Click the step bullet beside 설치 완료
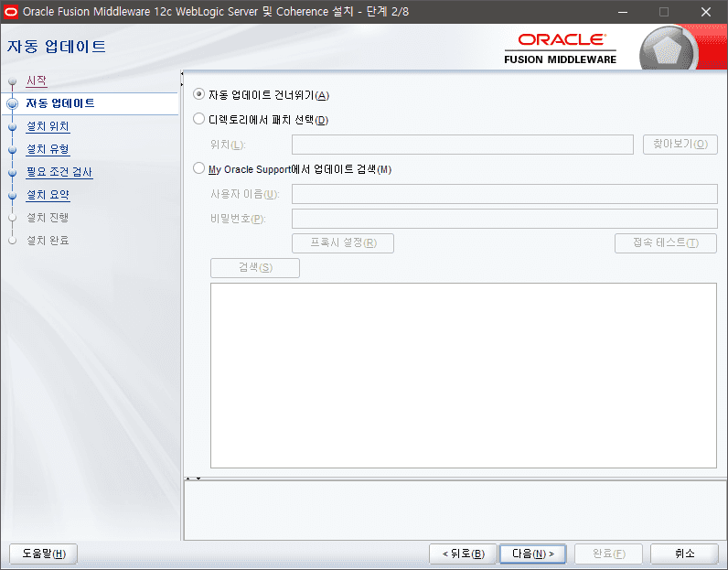This screenshot has width=728, height=570. pos(13,241)
